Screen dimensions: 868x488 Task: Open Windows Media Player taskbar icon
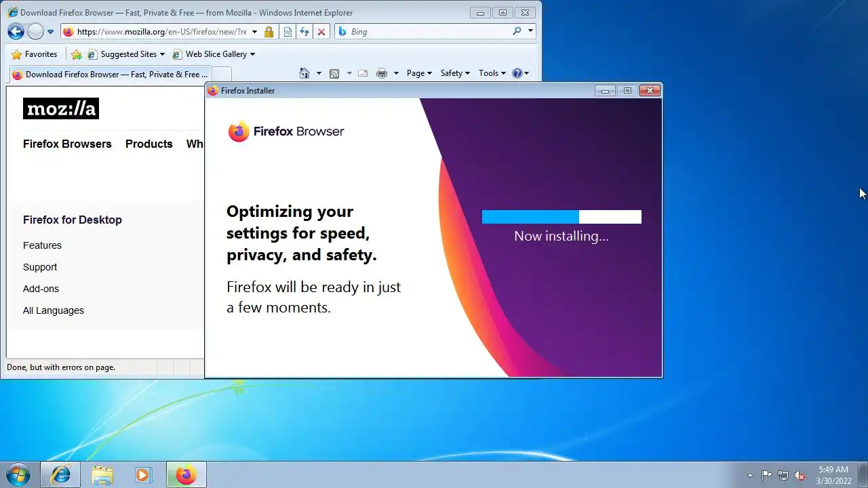pos(143,474)
